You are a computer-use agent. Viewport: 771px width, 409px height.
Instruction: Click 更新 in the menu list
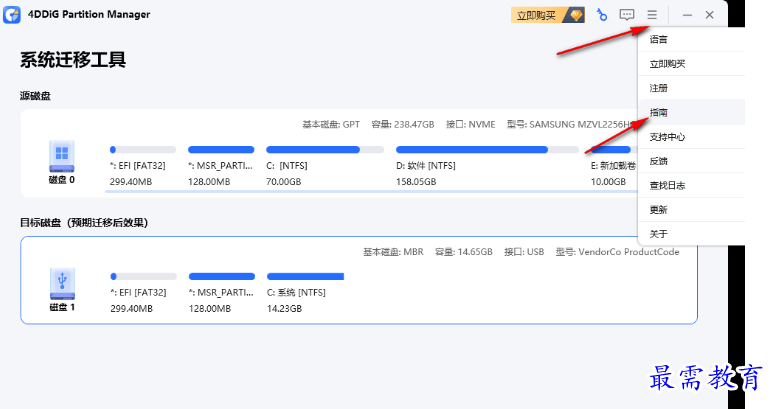[x=660, y=210]
